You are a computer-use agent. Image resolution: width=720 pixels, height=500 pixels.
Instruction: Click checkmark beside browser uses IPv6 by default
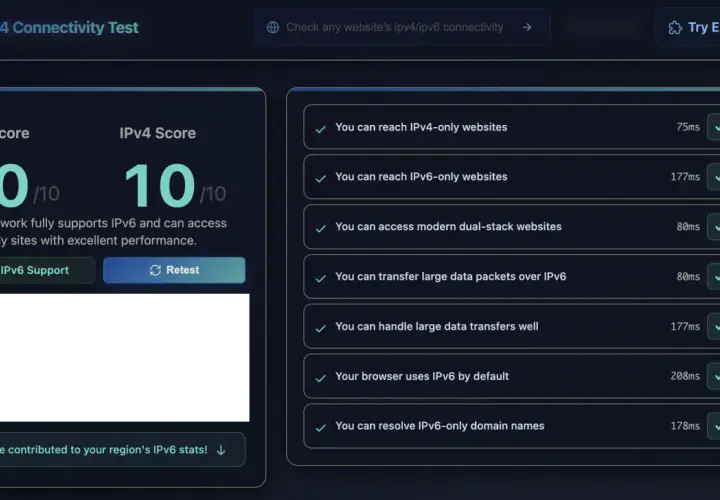(321, 378)
